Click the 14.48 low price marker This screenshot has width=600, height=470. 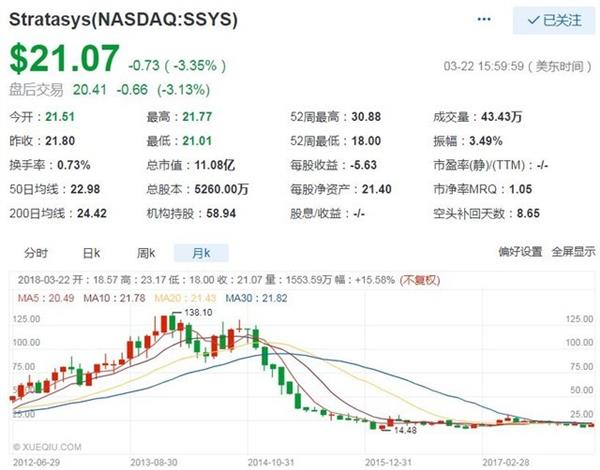coord(405,430)
